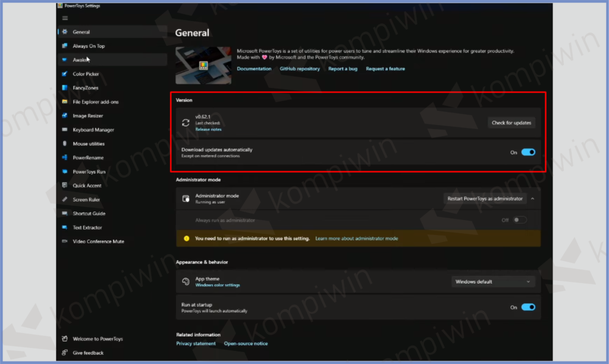Image resolution: width=609 pixels, height=364 pixels.
Task: Click the Screen Ruler sidebar icon
Action: click(65, 200)
